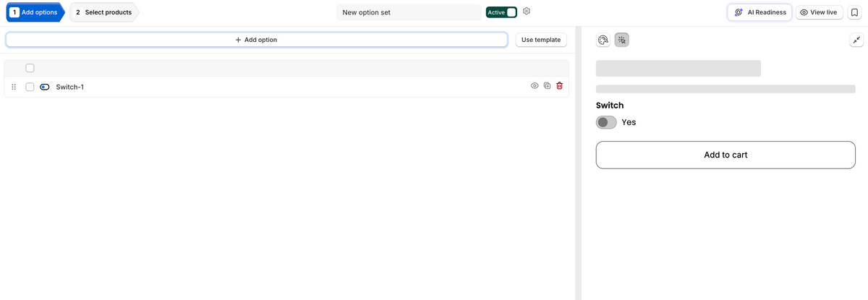Viewport: 868px width, 300px height.
Task: Click View live button
Action: coord(819,12)
